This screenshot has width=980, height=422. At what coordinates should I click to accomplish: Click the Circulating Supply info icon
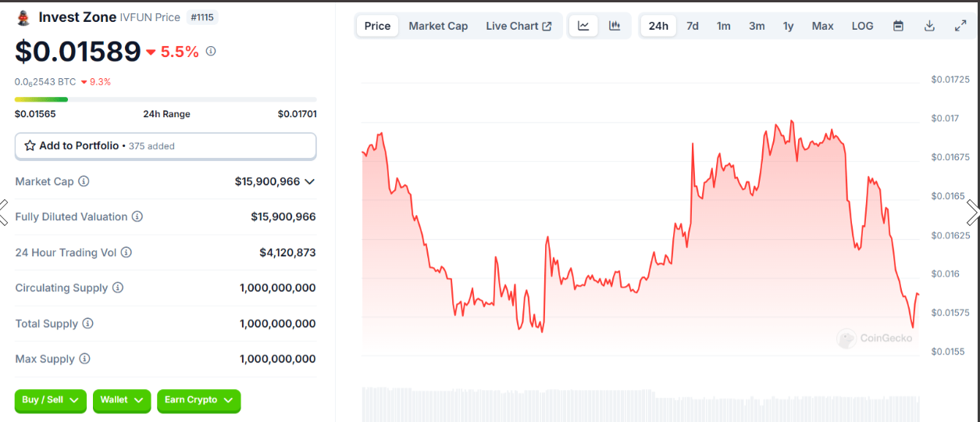[118, 288]
